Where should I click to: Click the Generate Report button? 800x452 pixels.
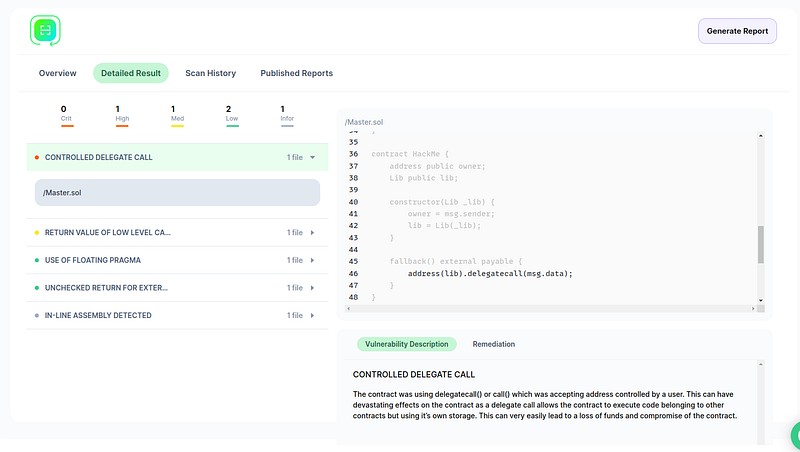tap(737, 31)
